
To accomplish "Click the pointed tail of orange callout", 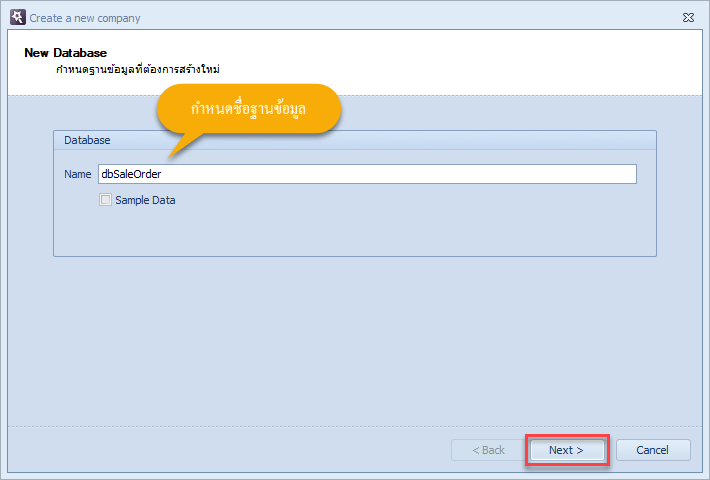I will click(x=181, y=145).
